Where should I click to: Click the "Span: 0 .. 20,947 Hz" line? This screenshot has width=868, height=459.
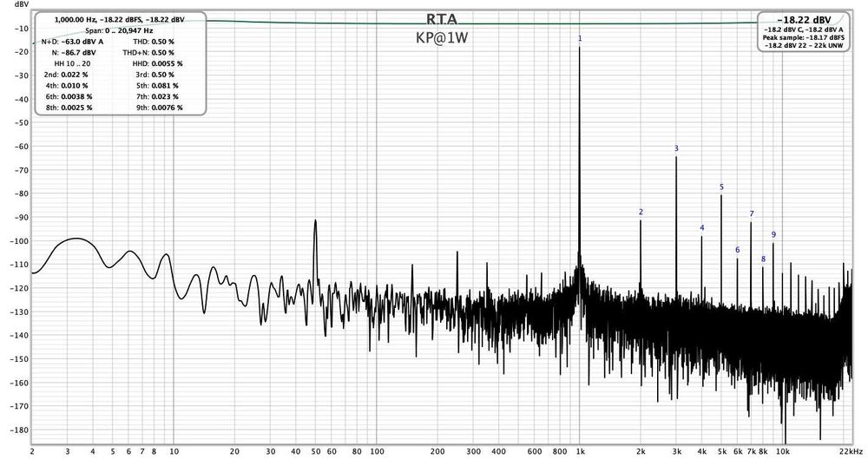(119, 31)
